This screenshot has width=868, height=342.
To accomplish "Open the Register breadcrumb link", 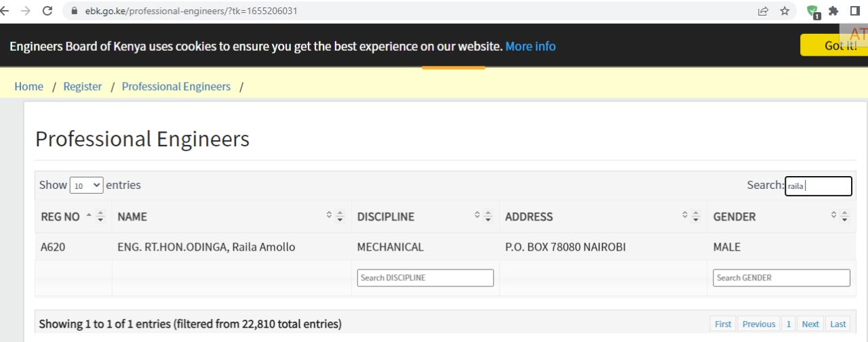I will coord(83,87).
